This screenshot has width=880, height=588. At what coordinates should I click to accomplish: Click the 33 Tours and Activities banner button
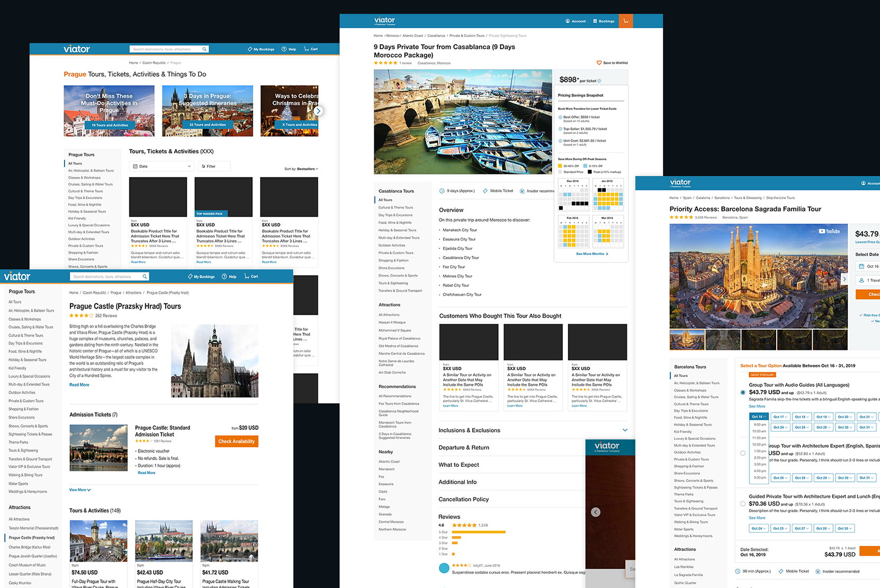coord(208,125)
